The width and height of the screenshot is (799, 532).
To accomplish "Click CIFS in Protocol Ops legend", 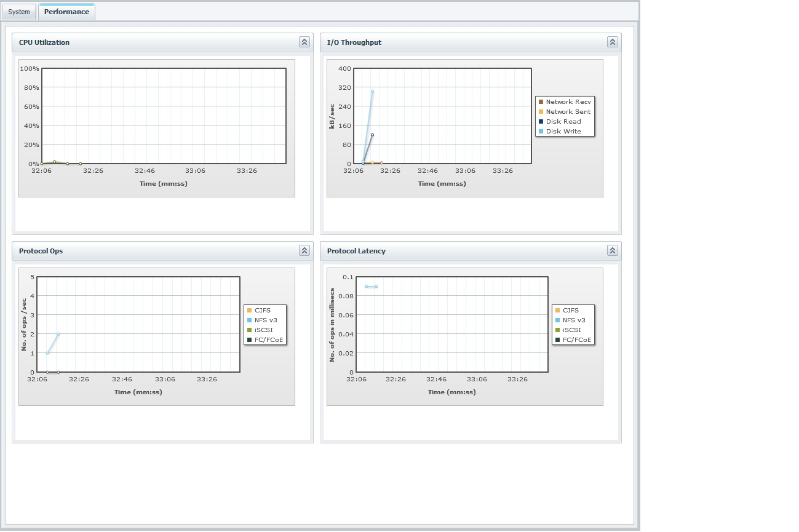I will point(262,311).
